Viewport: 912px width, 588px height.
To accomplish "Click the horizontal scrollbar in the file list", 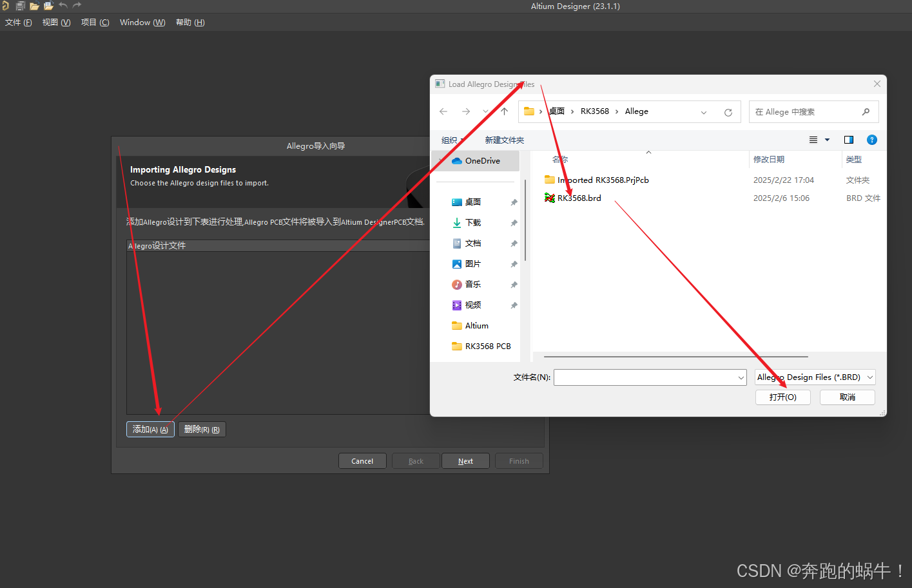I will [675, 356].
